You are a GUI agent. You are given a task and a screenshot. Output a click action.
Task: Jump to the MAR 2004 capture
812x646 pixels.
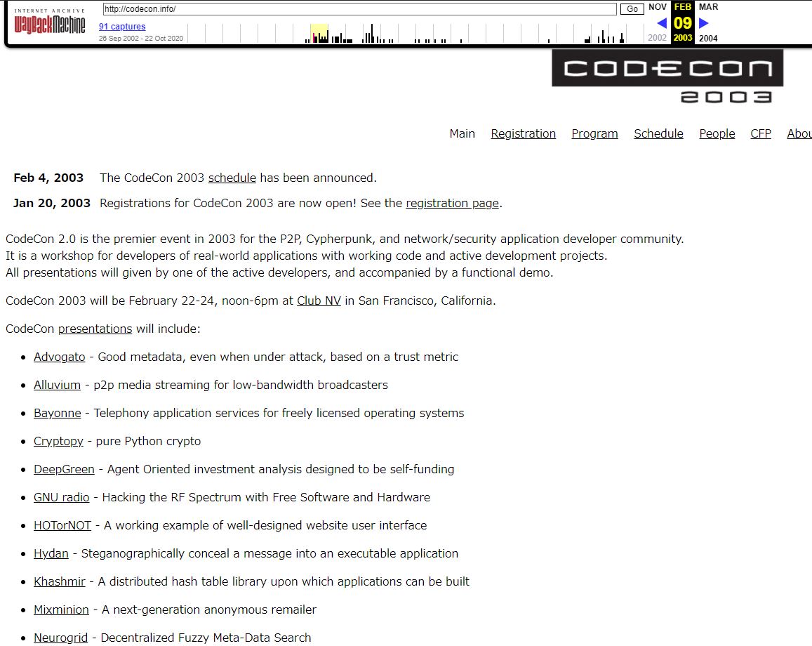tap(708, 7)
